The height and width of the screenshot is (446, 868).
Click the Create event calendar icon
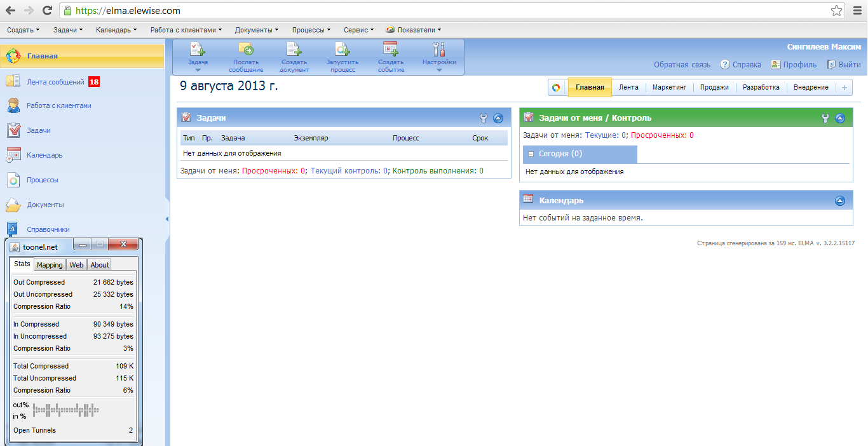tap(390, 49)
